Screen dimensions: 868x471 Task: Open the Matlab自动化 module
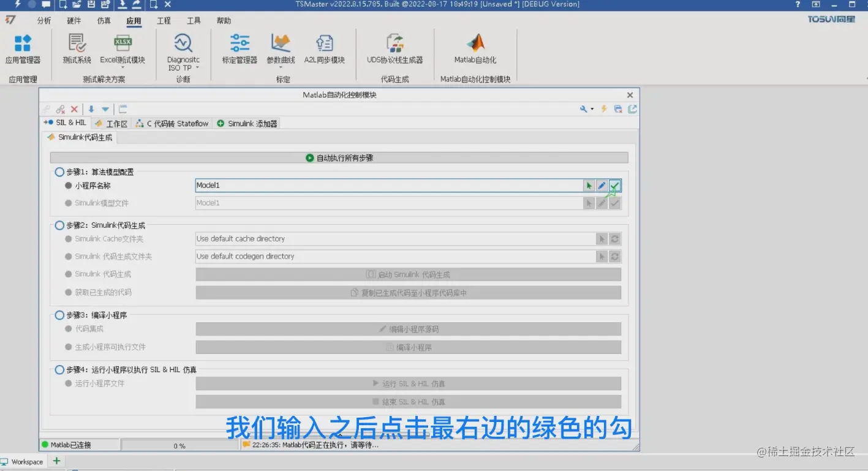point(475,49)
